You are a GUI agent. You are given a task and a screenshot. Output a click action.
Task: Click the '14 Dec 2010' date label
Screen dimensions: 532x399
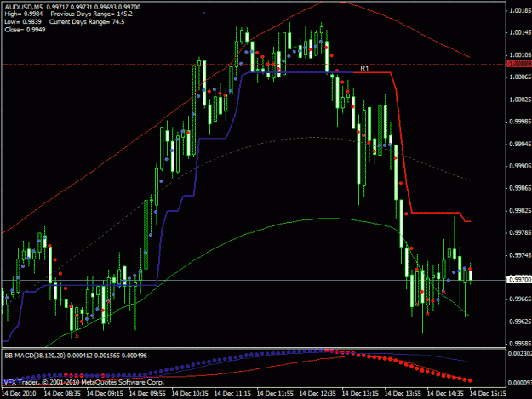(19, 394)
